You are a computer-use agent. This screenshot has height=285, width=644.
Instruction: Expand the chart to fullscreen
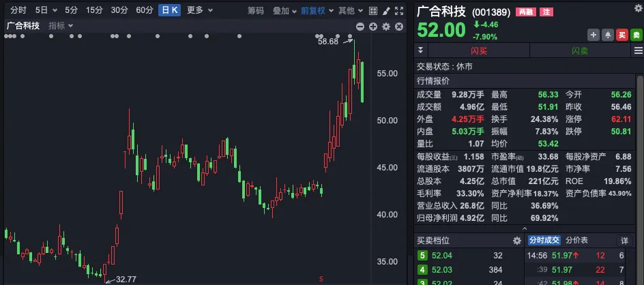pyautogui.click(x=399, y=11)
